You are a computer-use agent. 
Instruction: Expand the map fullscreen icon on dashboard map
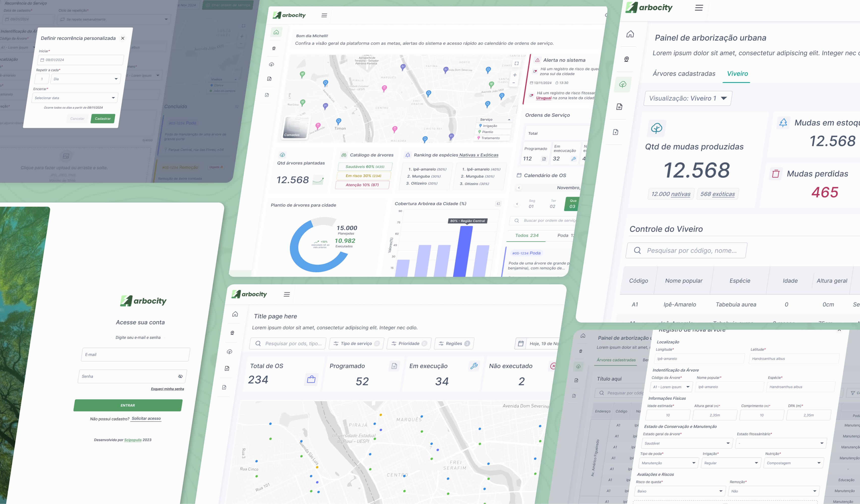tap(516, 63)
